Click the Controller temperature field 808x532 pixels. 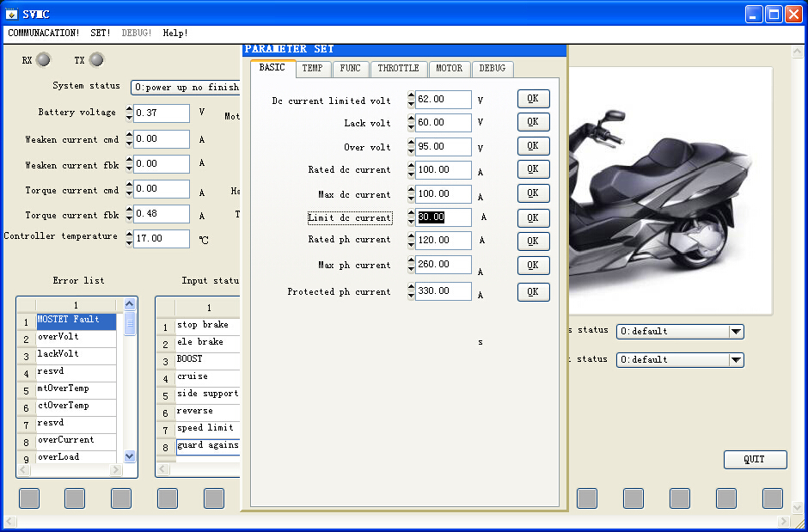coord(162,239)
